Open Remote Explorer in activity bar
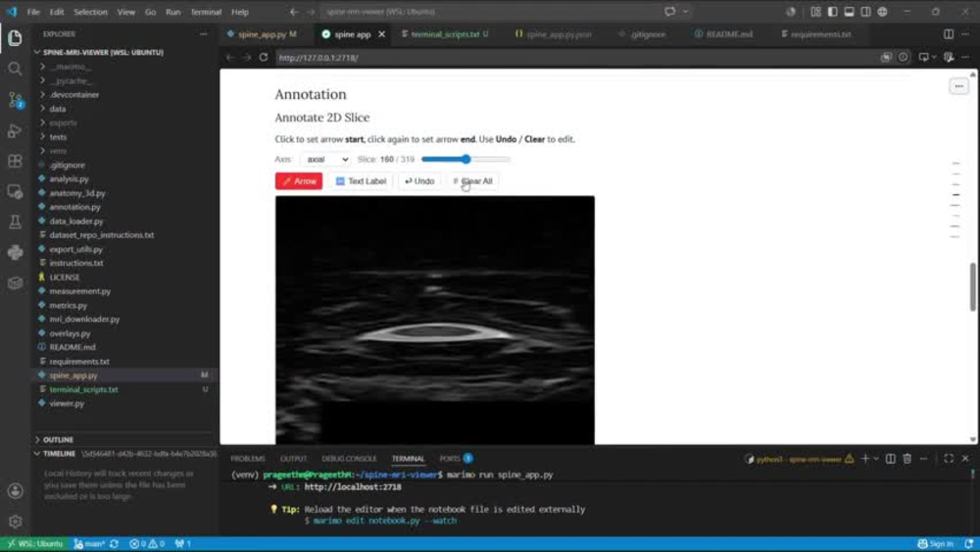980x552 pixels. point(15,191)
